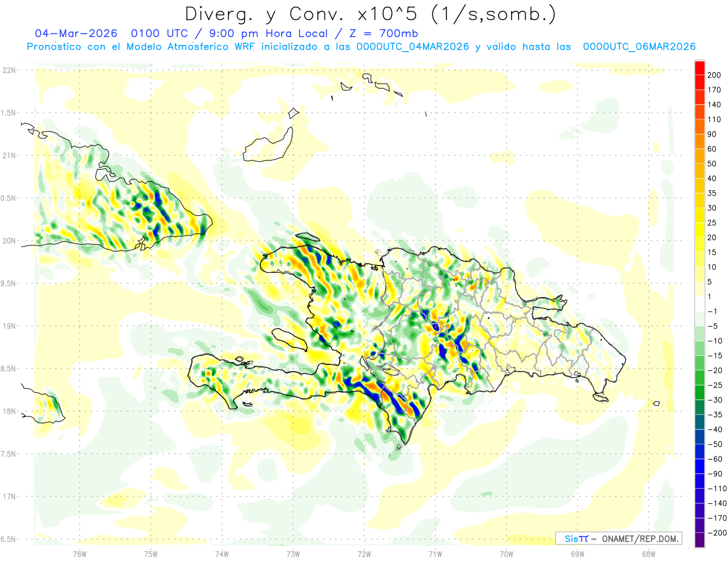Click the 'Sis' logo text in credit box

tap(572, 539)
